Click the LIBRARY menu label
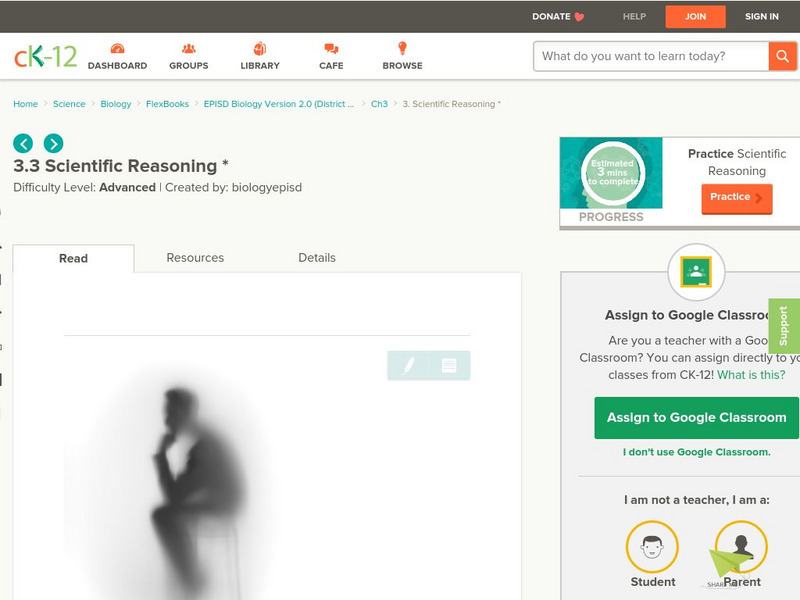This screenshot has width=800, height=600. coord(260,66)
